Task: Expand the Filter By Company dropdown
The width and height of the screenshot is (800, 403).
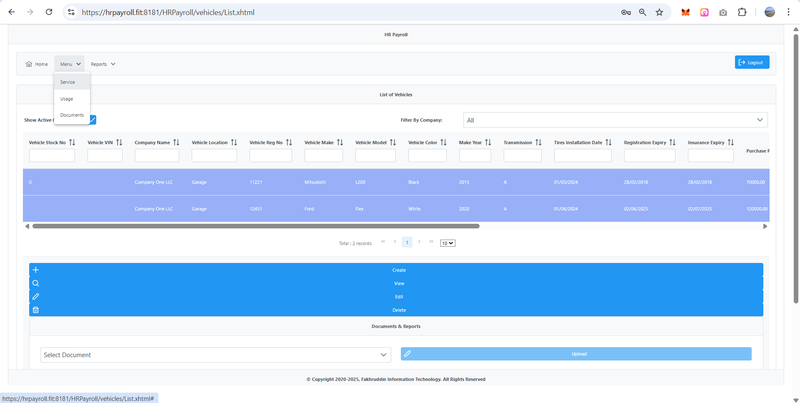Action: click(615, 120)
